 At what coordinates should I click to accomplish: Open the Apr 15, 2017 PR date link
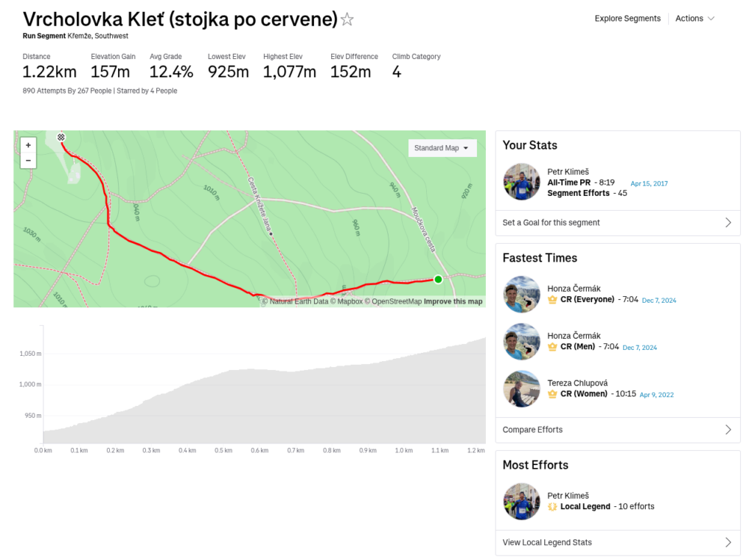coord(649,183)
